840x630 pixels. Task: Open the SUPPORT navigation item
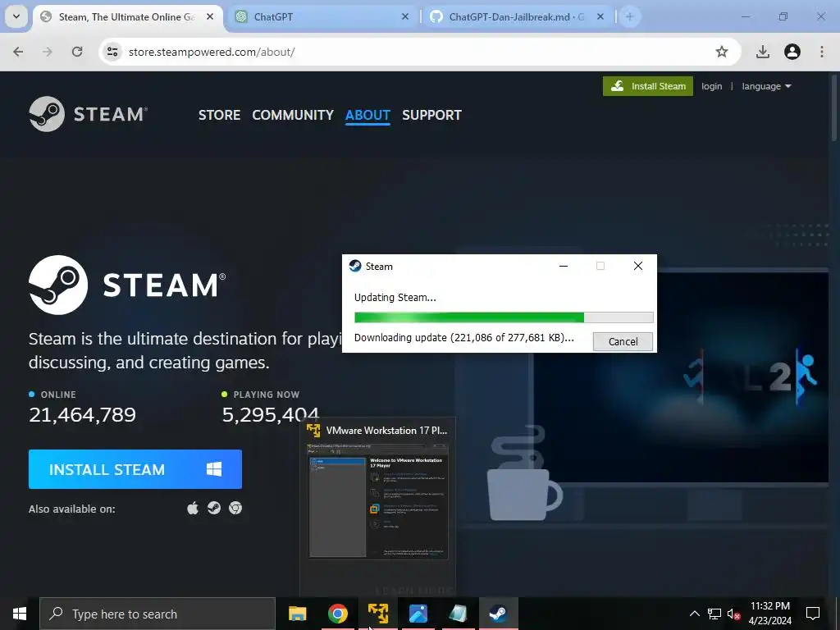(x=431, y=115)
